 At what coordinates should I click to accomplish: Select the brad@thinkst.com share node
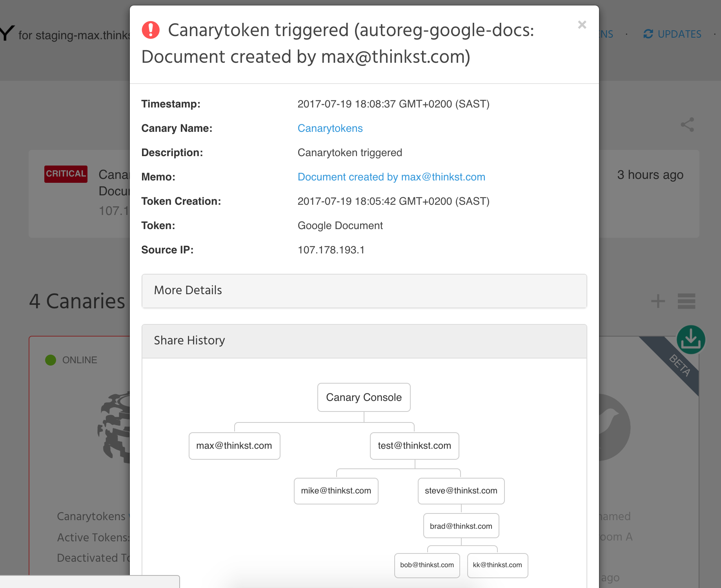(461, 526)
